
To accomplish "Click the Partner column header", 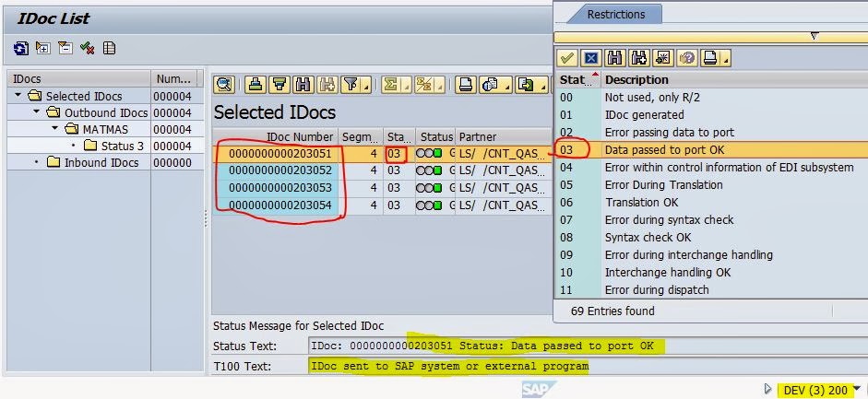I will click(504, 136).
